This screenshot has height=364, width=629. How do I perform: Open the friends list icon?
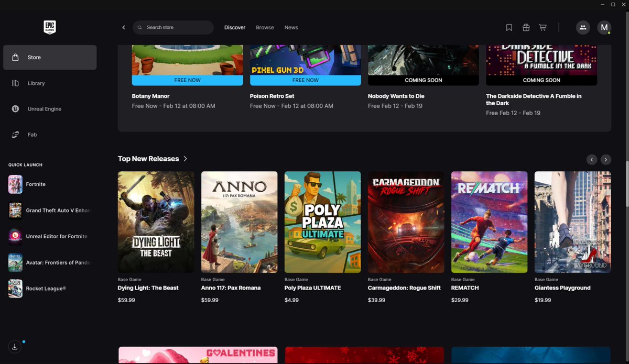(583, 28)
